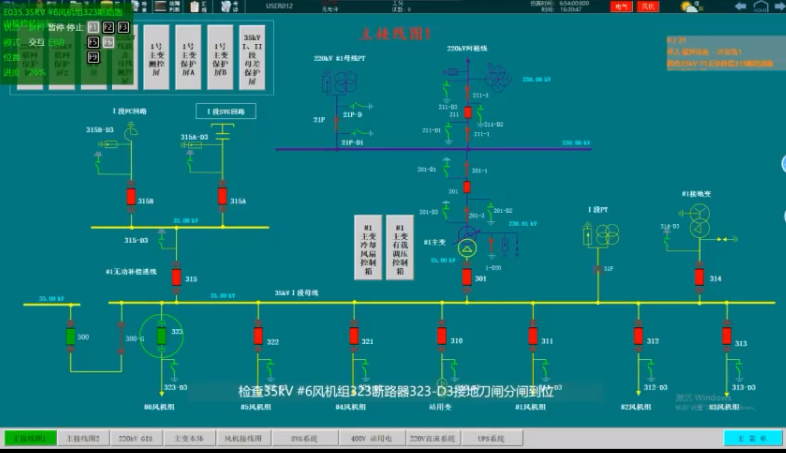Click the #1 main transformer symbol
The height and width of the screenshot is (453, 786).
tap(467, 243)
